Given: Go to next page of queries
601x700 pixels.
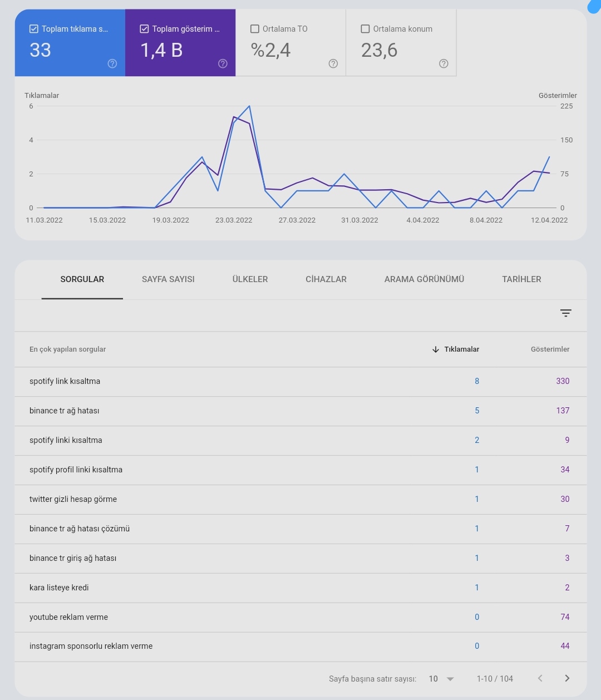Looking at the screenshot, I should [x=567, y=678].
